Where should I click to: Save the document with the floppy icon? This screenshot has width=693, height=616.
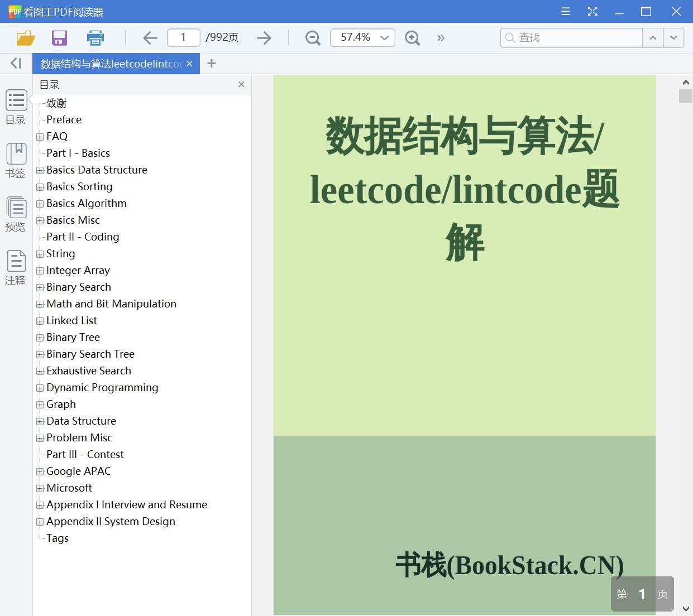pyautogui.click(x=59, y=38)
